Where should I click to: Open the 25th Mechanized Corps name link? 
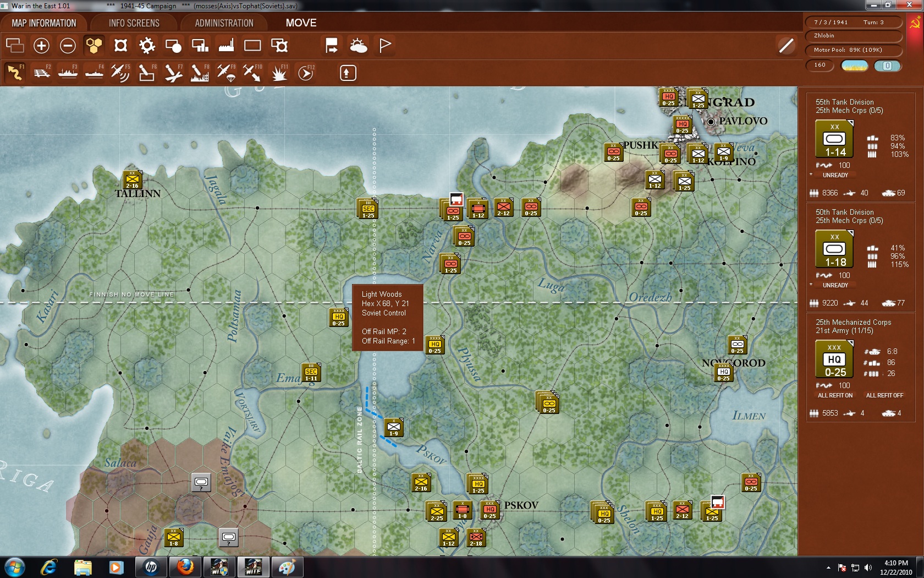click(x=853, y=322)
